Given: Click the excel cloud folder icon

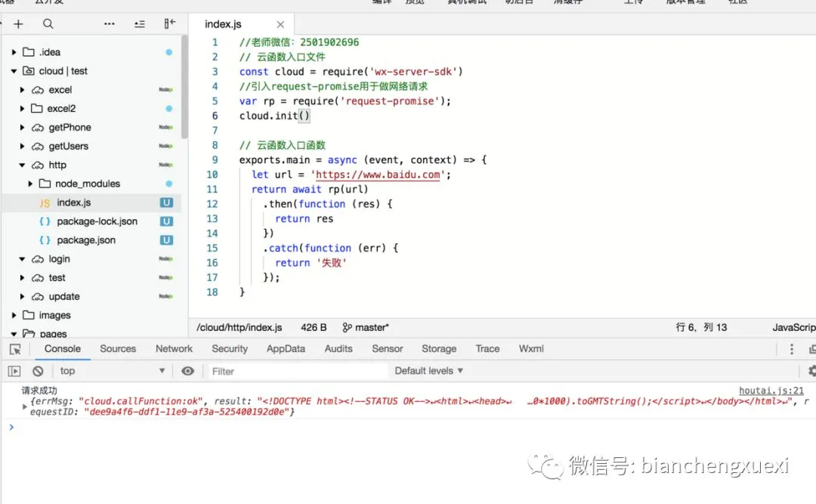Looking at the screenshot, I should tap(38, 90).
